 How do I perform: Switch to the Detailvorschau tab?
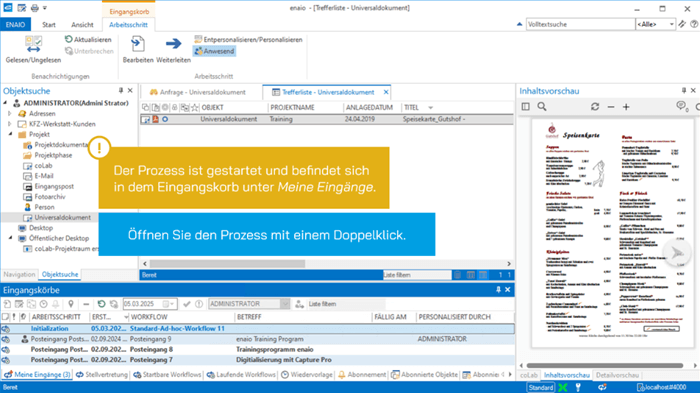pos(617,375)
